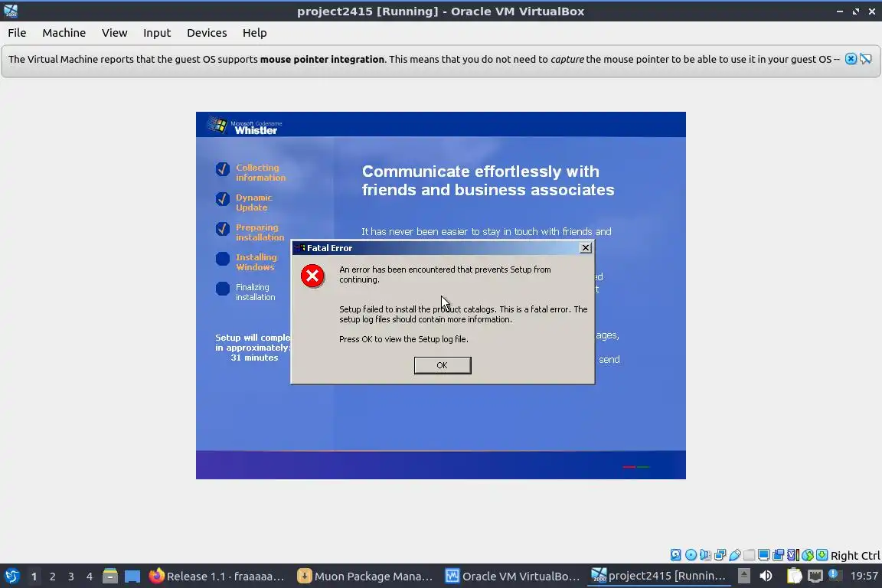Switch to virtual desktop 3
The image size is (882, 588).
pyautogui.click(x=71, y=577)
